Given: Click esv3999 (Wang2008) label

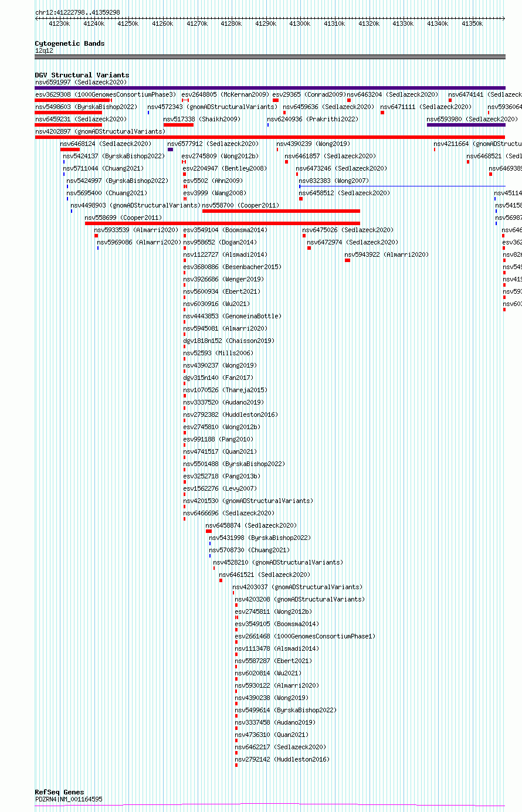Looking at the screenshot, I should [213, 193].
